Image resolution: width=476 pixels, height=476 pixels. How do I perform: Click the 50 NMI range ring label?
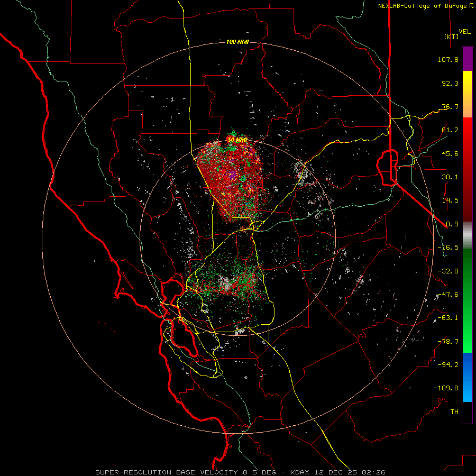(x=237, y=140)
